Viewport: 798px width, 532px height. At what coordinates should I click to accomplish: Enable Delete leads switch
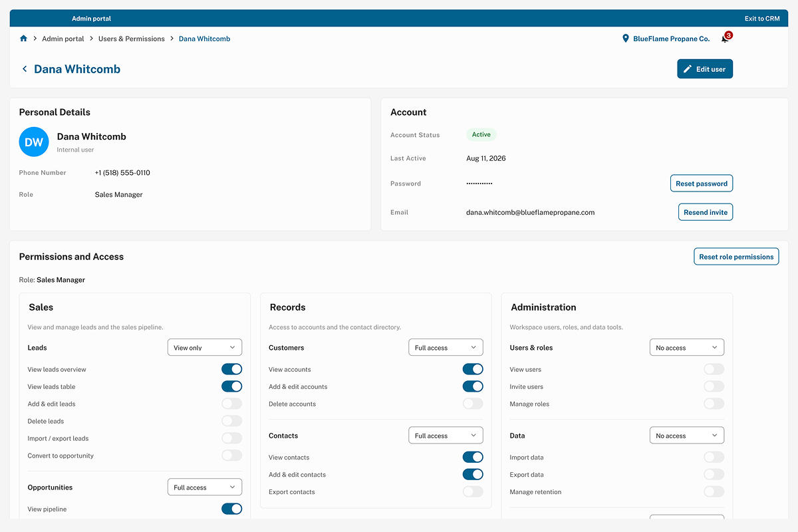[232, 421]
